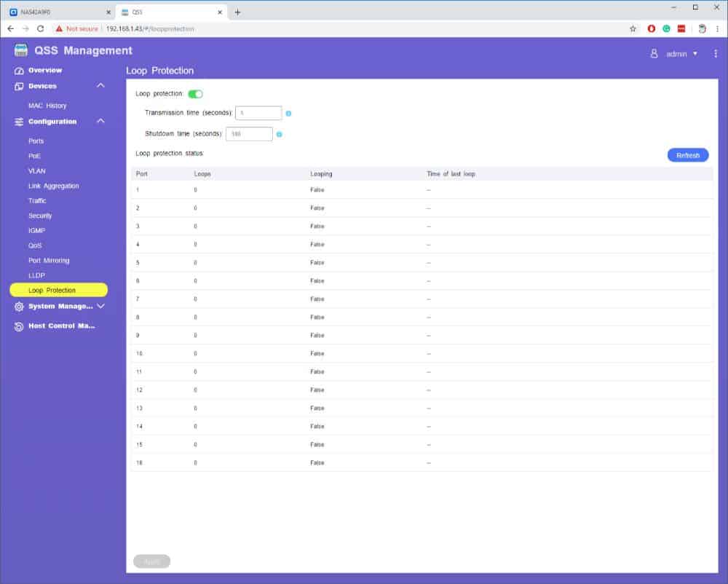Click the Transmission time input field
This screenshot has width=728, height=584.
[x=258, y=113]
